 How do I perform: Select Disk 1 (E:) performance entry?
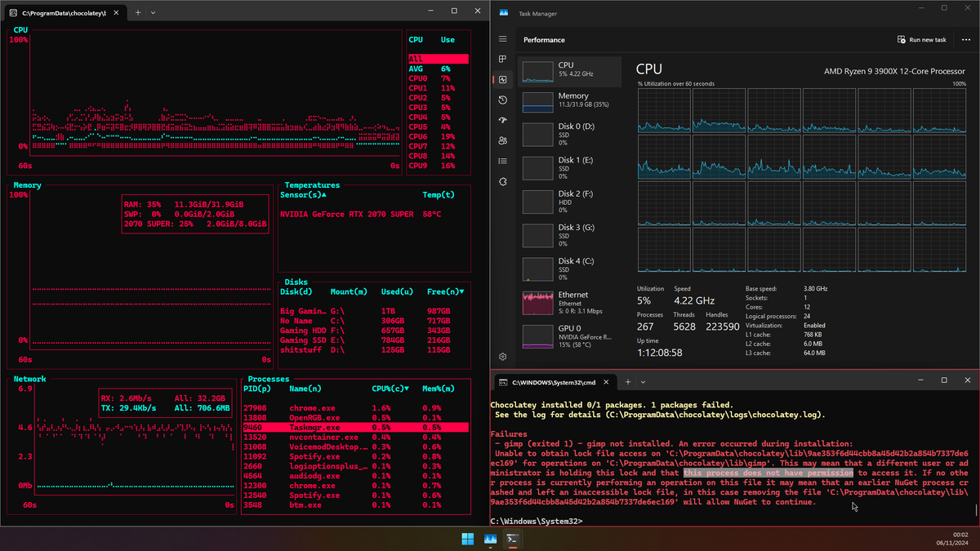click(569, 167)
